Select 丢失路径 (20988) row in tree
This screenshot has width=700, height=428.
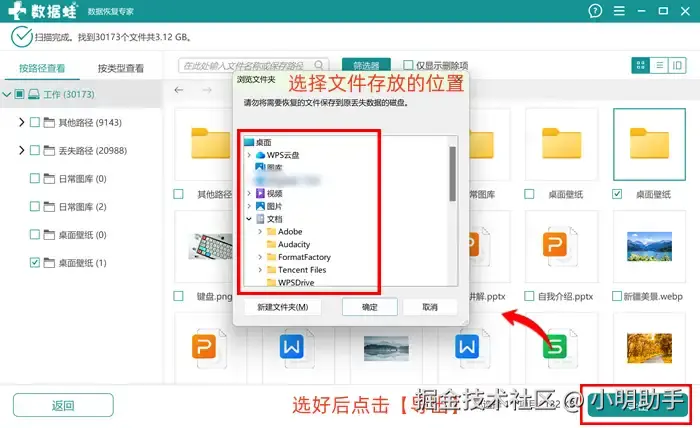point(80,150)
